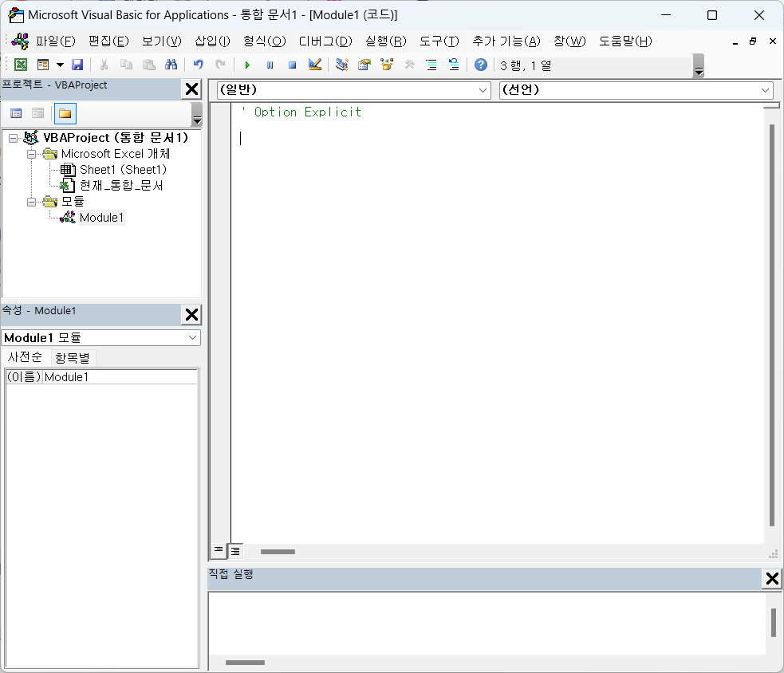Image resolution: width=784 pixels, height=673 pixels.
Task: Click the View Object icon in project panel
Action: pyautogui.click(x=37, y=113)
